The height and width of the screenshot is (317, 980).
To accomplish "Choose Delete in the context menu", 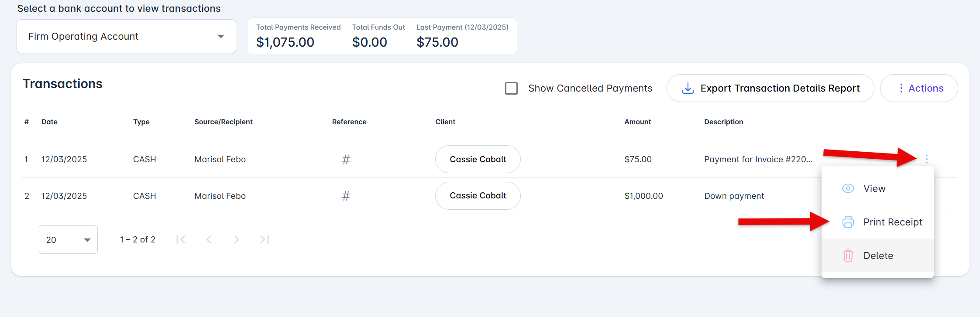I will 878,256.
